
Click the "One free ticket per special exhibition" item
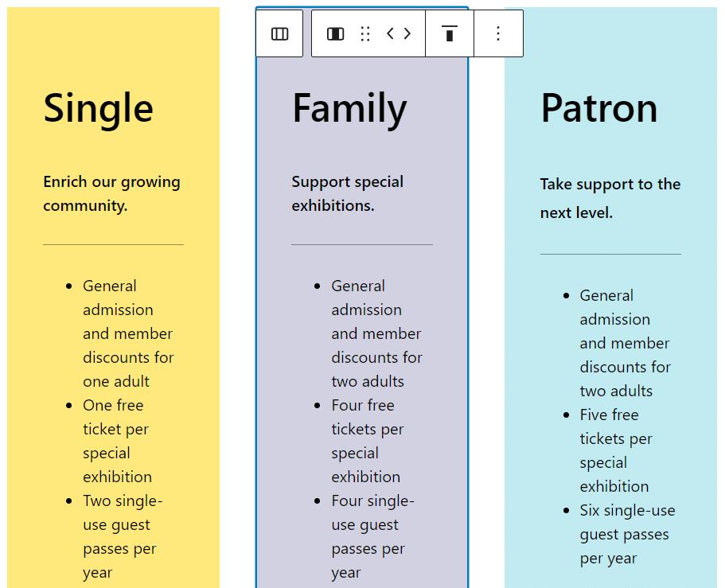(x=117, y=441)
